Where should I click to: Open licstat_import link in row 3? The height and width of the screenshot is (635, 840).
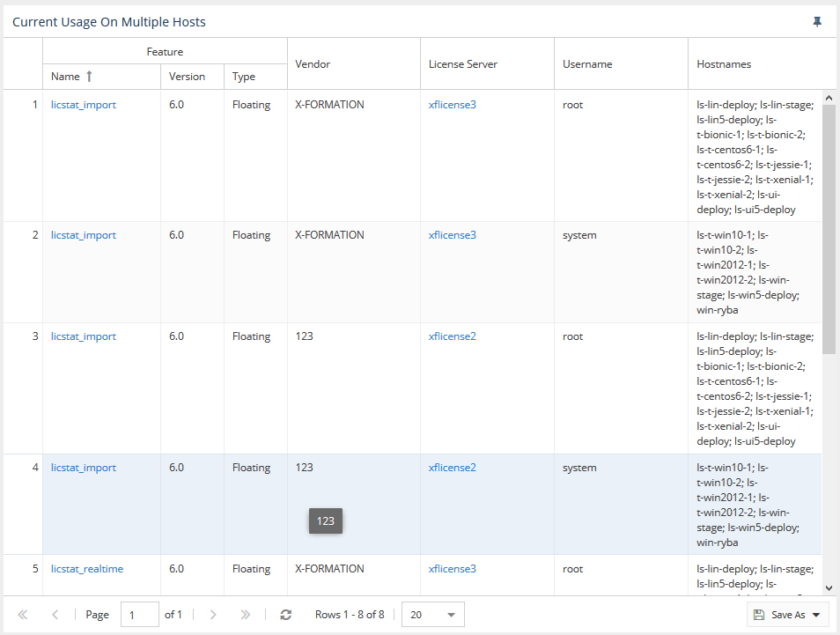click(84, 336)
